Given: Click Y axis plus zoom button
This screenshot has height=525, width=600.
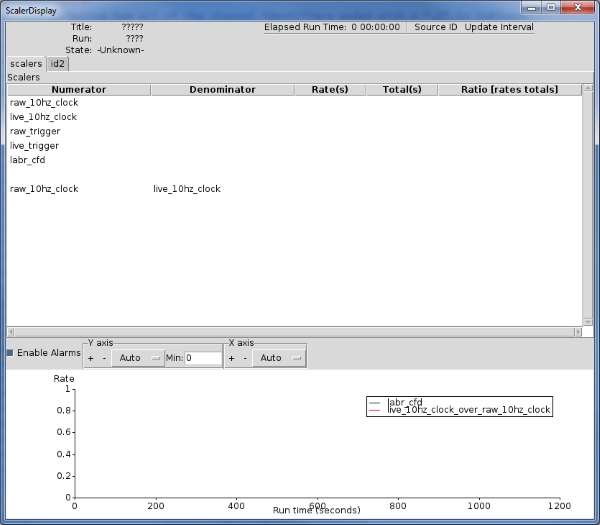Looking at the screenshot, I should pos(91,358).
